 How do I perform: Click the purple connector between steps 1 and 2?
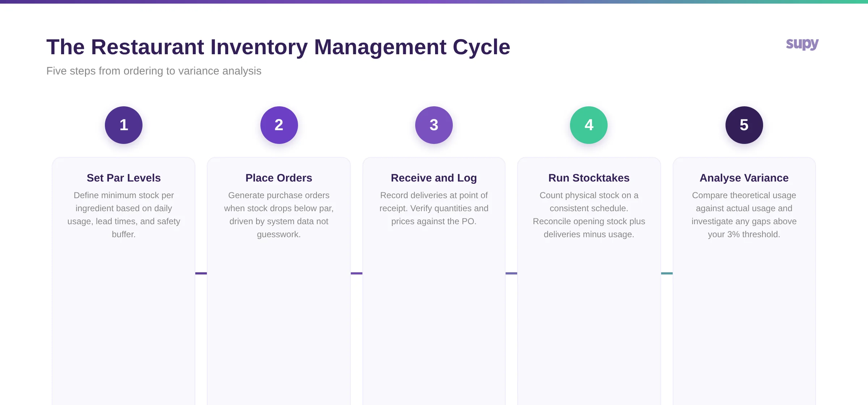(x=201, y=274)
